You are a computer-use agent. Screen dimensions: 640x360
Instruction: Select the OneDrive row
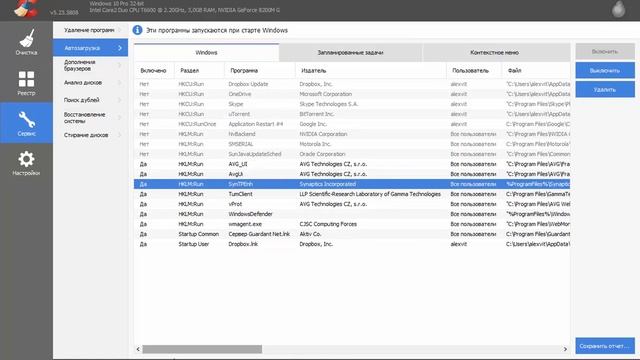352,94
